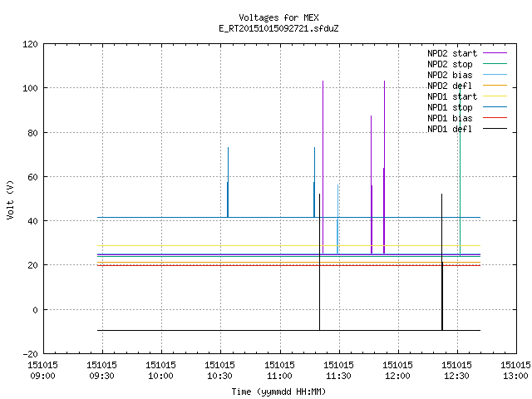Click the purple NPD2 start legend line sample
532x399 pixels.
pyautogui.click(x=495, y=53)
